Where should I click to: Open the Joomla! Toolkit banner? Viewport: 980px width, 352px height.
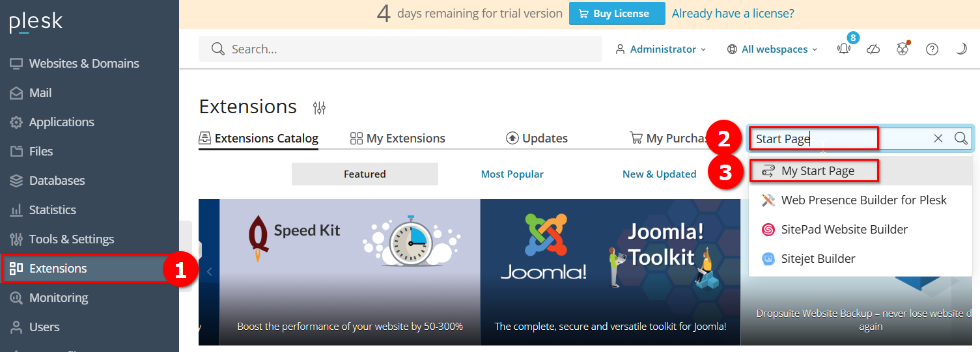click(610, 272)
